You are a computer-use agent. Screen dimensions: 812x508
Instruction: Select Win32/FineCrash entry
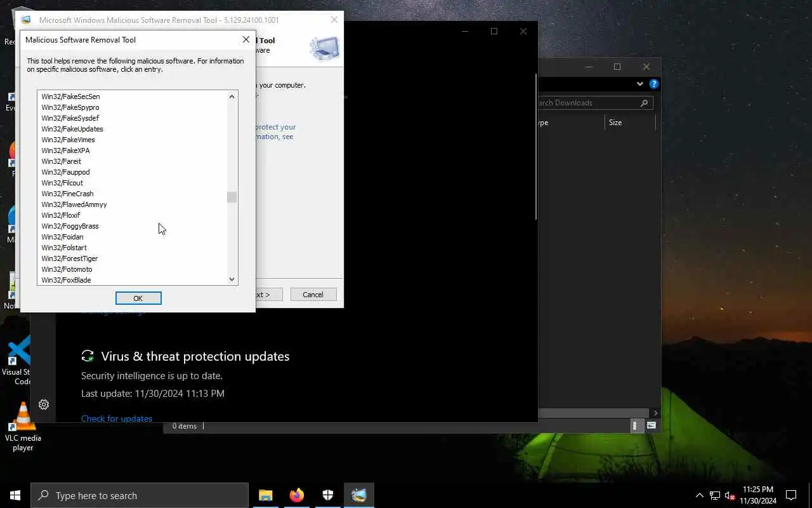(x=67, y=194)
